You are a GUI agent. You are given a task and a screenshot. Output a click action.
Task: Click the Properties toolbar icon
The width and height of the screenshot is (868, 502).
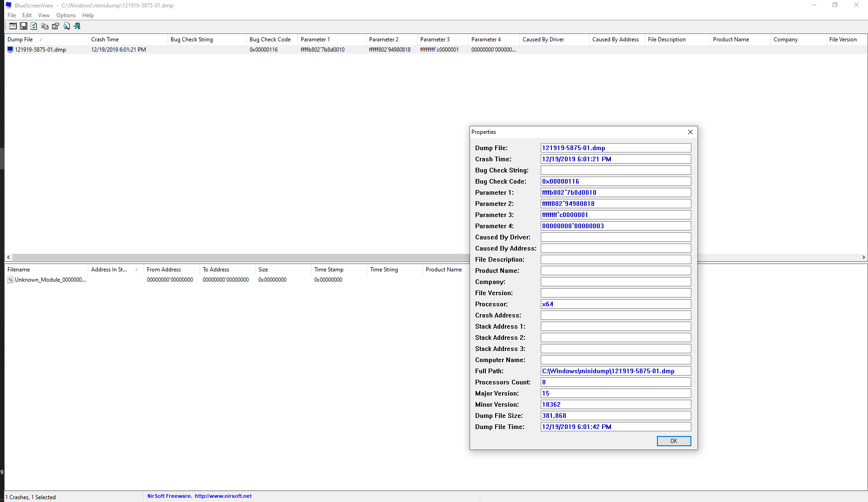point(56,26)
